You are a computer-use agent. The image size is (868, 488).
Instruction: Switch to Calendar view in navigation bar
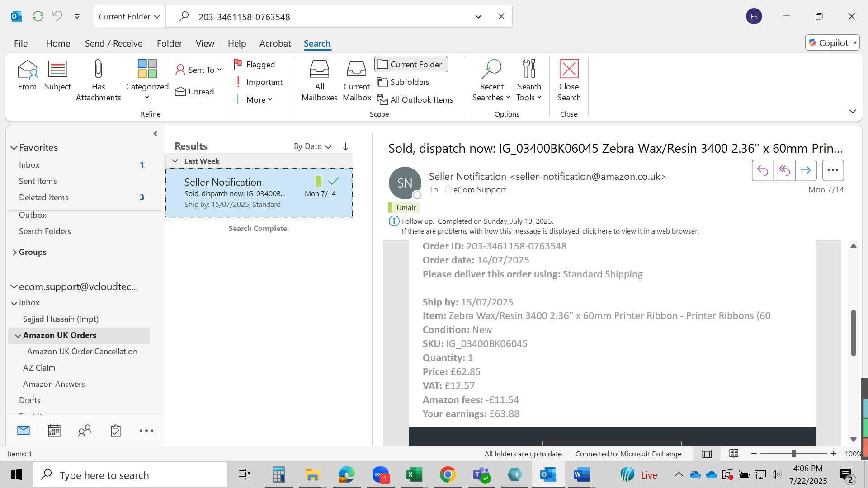tap(54, 431)
